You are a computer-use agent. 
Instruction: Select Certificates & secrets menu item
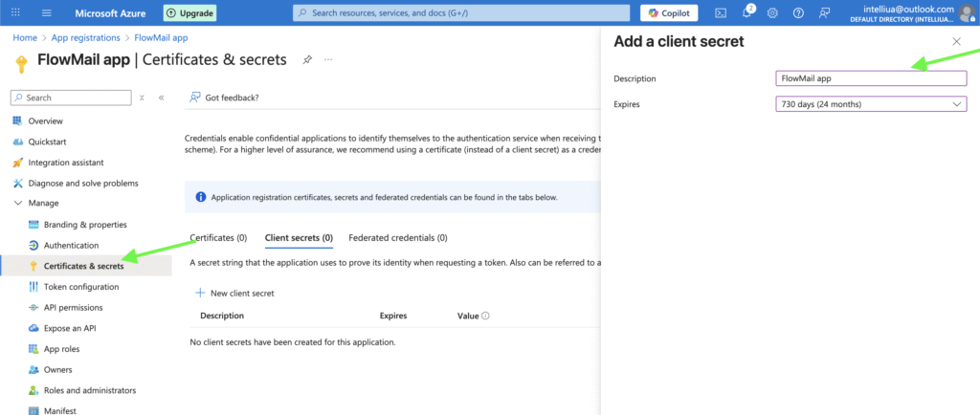pyautogui.click(x=85, y=266)
